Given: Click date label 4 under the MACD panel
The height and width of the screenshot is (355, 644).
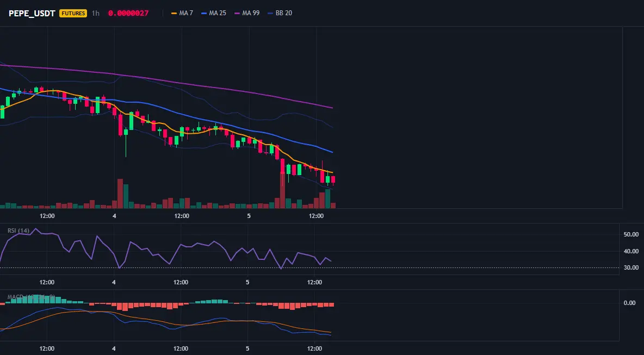Looking at the screenshot, I should [x=113, y=349].
